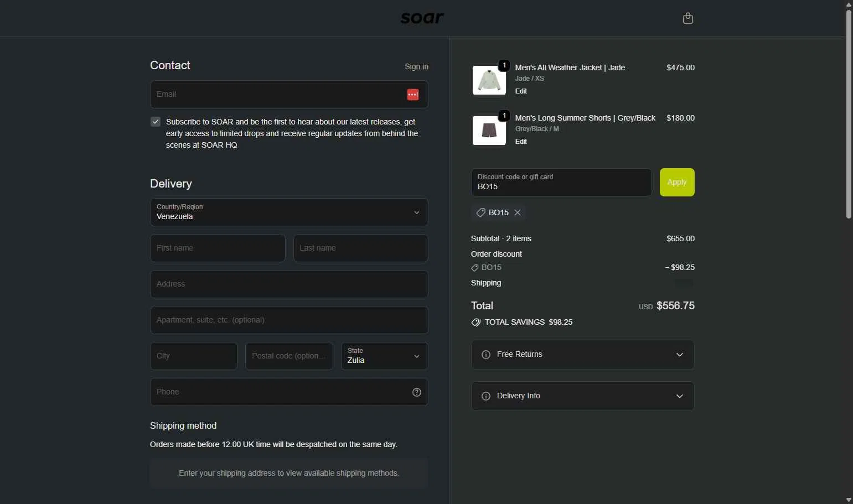
Task: Click the tag icon on BO15 chip
Action: (x=481, y=212)
